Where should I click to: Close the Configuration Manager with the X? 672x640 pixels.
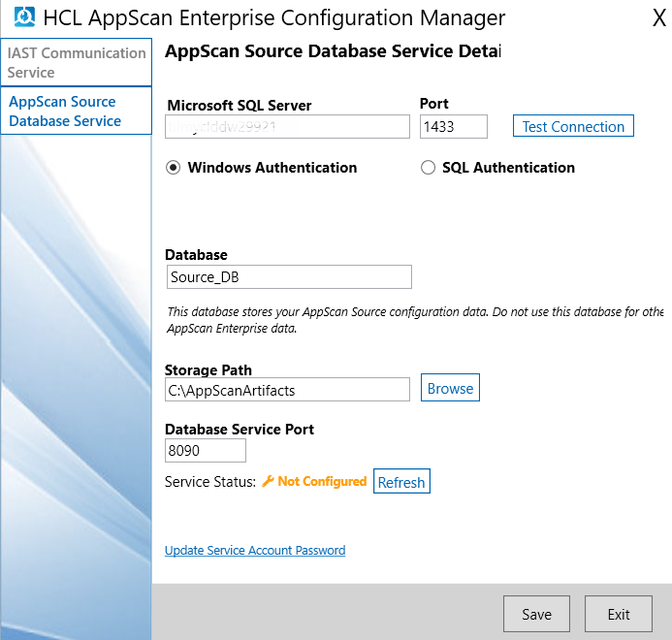pos(658,17)
